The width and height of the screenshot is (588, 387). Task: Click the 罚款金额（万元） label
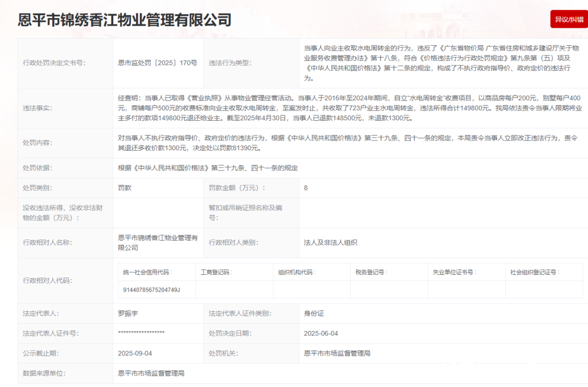[x=237, y=188]
